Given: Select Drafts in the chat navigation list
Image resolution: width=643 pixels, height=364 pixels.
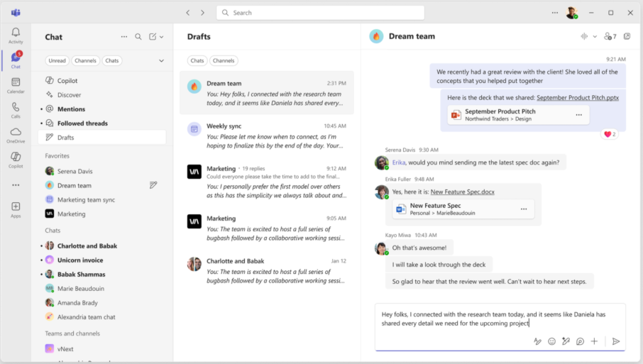Looking at the screenshot, I should tap(66, 138).
